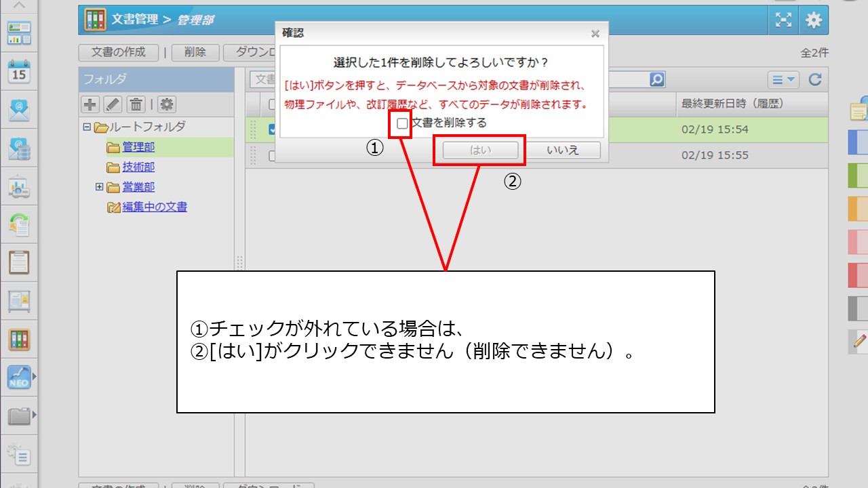
Task: Open the address database icon in left sidebar
Action: click(x=19, y=149)
